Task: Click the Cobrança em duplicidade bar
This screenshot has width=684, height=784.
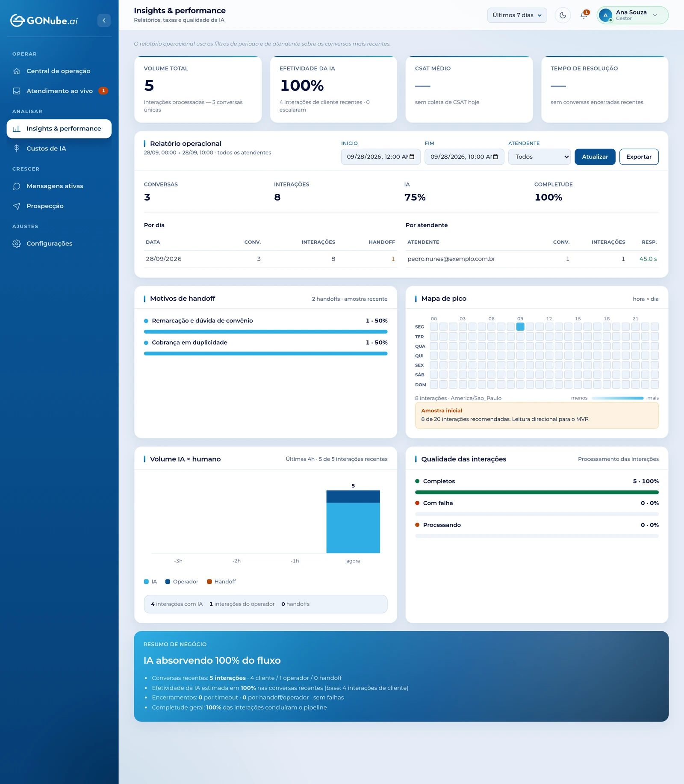Action: (265, 354)
